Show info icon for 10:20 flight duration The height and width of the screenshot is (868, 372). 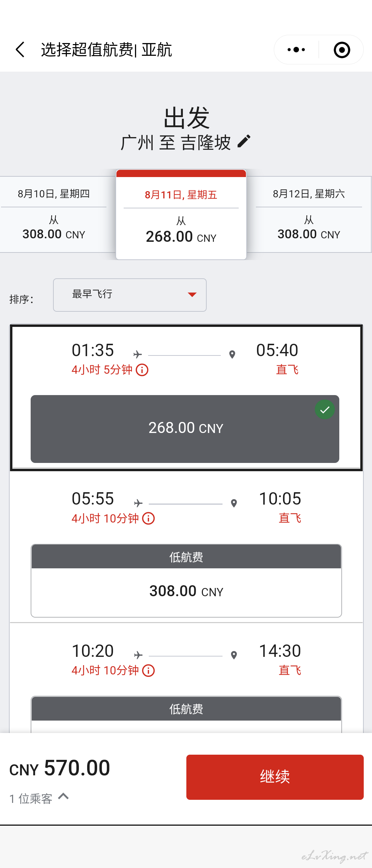point(148,671)
